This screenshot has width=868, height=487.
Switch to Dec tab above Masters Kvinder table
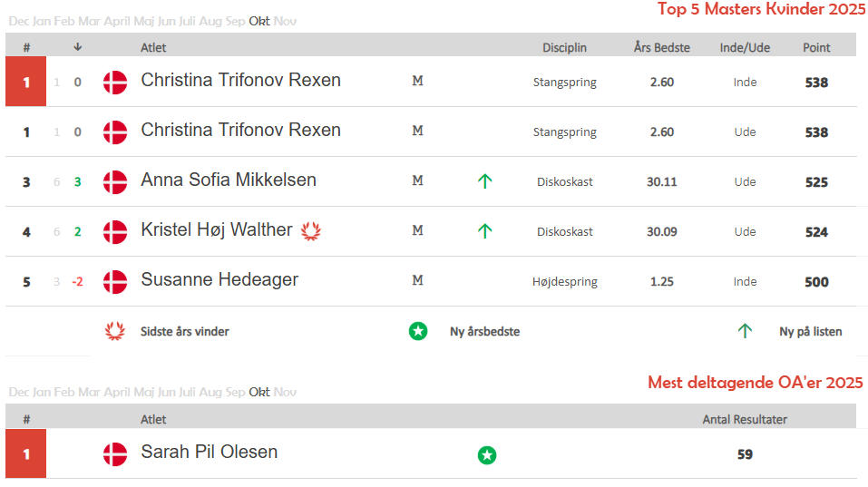tap(18, 21)
